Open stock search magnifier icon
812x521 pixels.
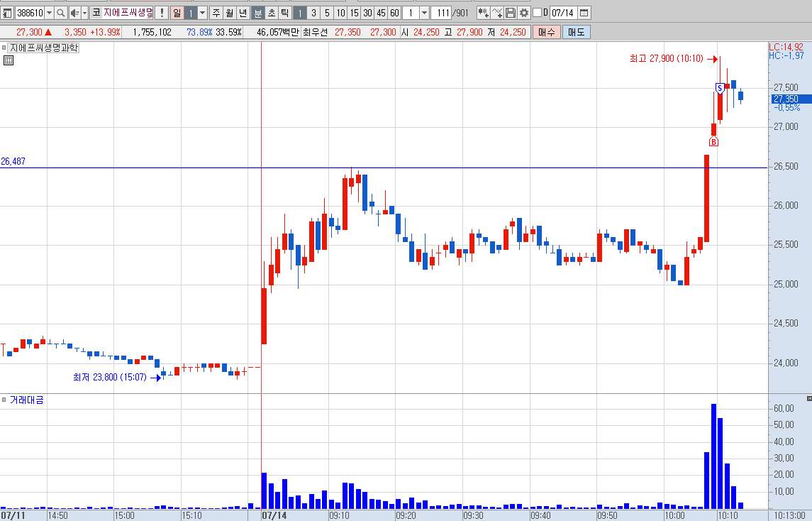coord(60,13)
